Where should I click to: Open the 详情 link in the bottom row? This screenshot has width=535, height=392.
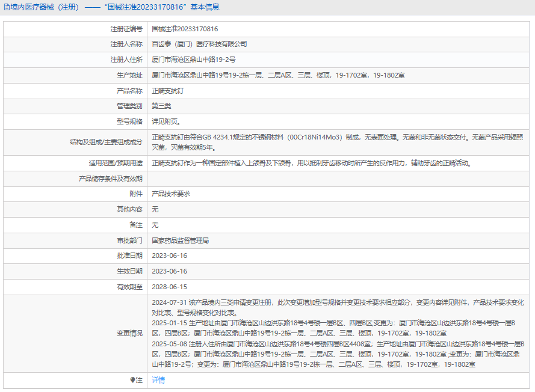point(158,380)
